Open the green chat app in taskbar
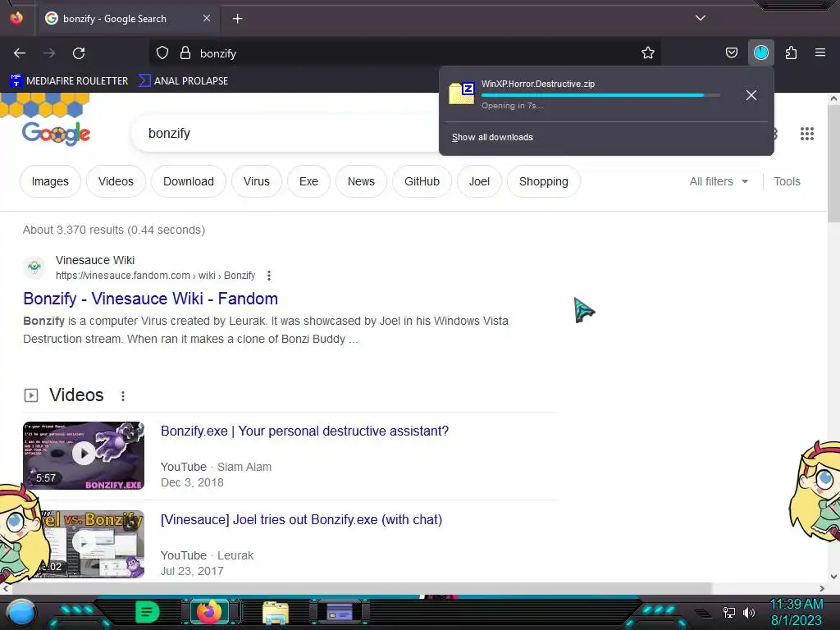Viewport: 840px width, 630px height. coord(148,612)
